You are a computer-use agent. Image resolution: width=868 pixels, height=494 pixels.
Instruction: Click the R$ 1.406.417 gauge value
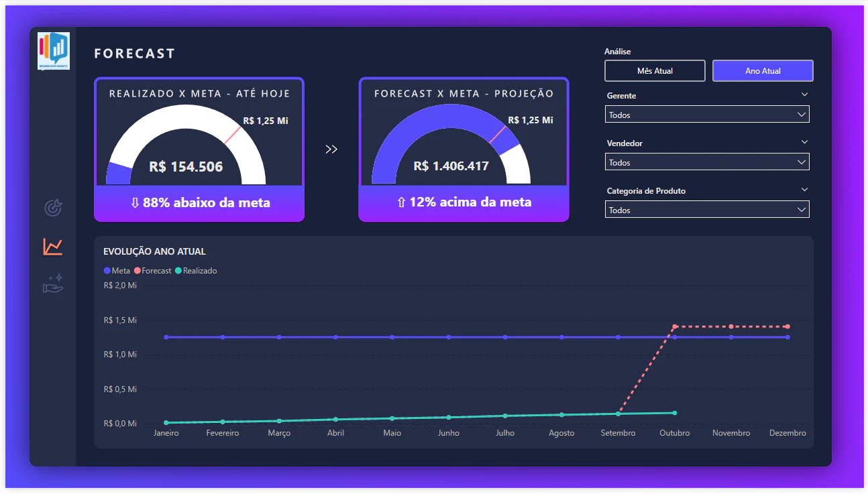tap(451, 166)
